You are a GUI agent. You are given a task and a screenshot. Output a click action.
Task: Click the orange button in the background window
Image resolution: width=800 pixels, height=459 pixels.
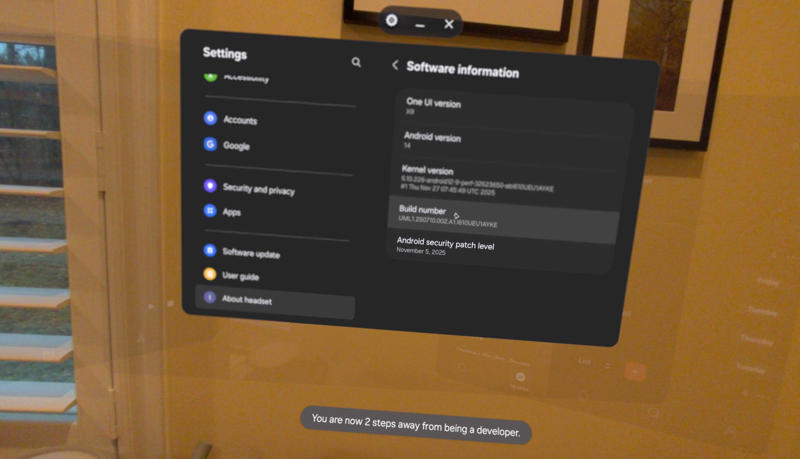click(635, 372)
